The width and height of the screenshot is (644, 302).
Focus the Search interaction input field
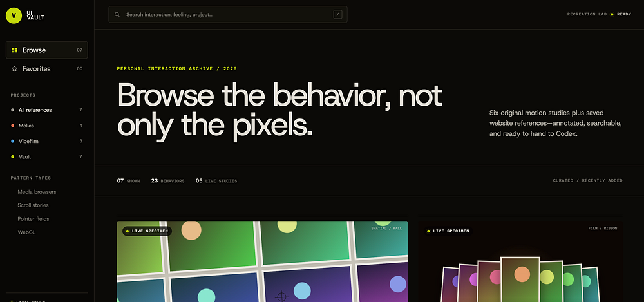228,14
